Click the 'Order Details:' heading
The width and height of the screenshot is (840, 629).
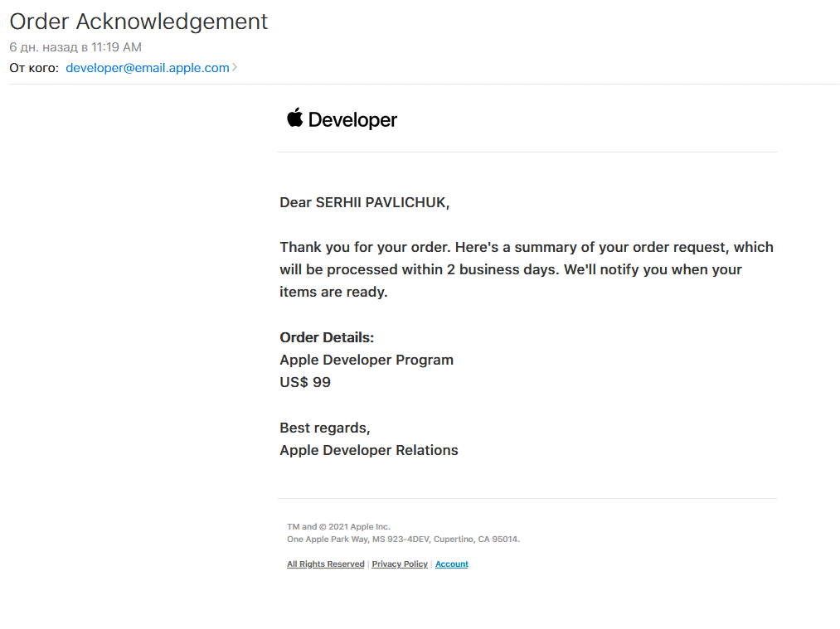(x=327, y=337)
